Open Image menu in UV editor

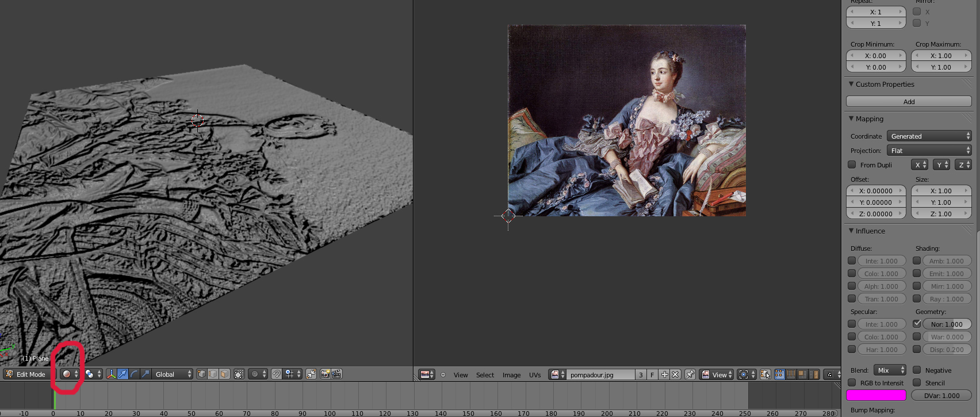pos(511,375)
